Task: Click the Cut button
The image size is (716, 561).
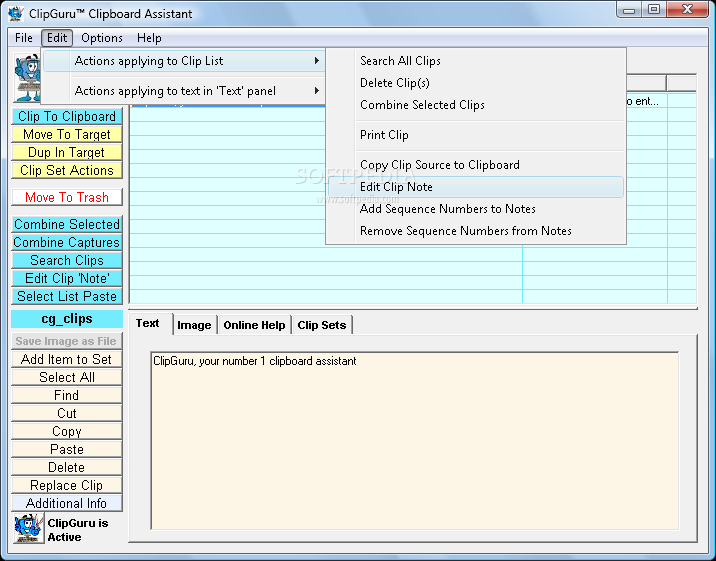Action: (x=67, y=413)
